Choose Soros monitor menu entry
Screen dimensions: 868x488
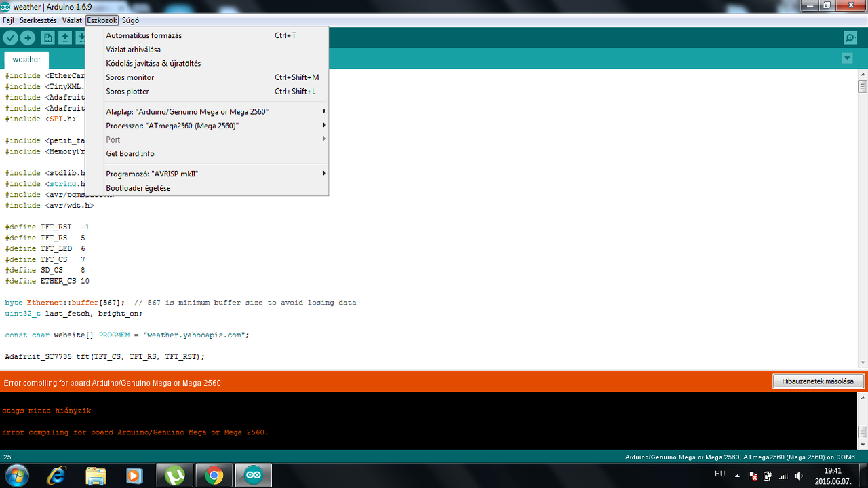(207, 77)
